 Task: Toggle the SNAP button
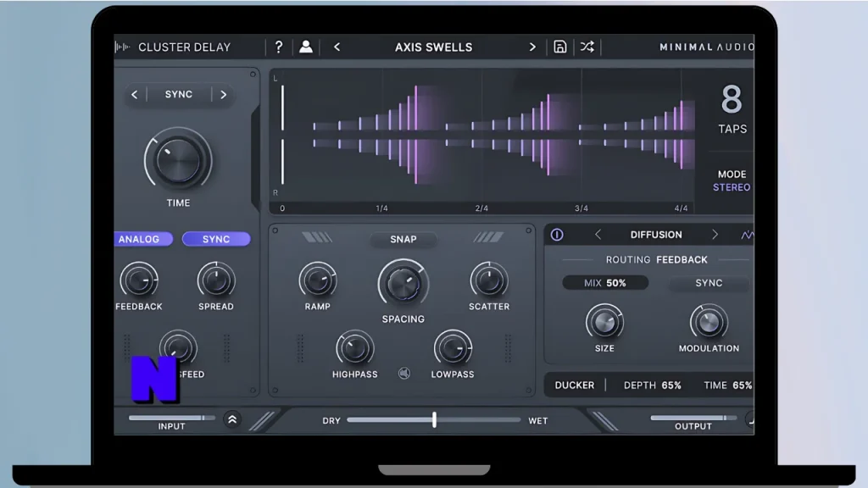point(403,239)
